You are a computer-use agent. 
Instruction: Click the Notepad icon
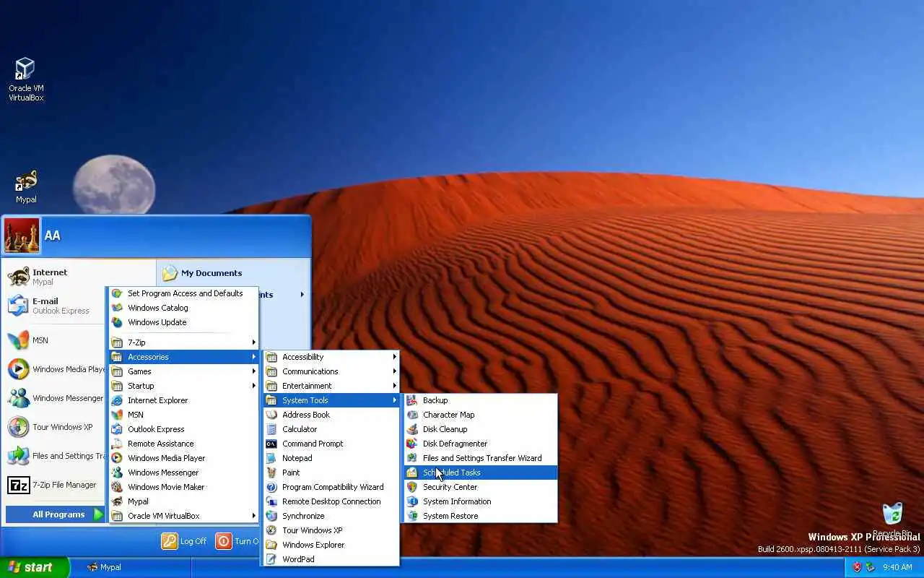[271, 458]
